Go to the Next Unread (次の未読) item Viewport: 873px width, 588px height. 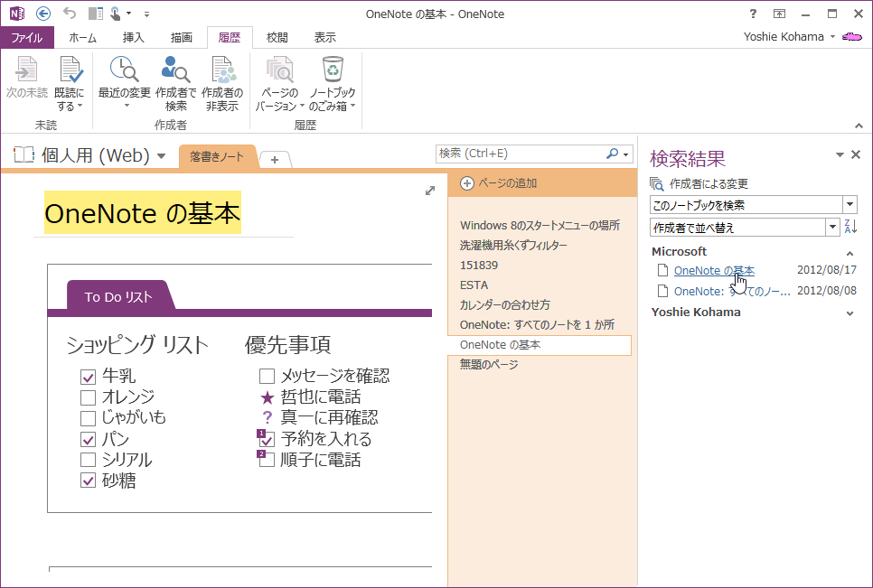coord(27,78)
